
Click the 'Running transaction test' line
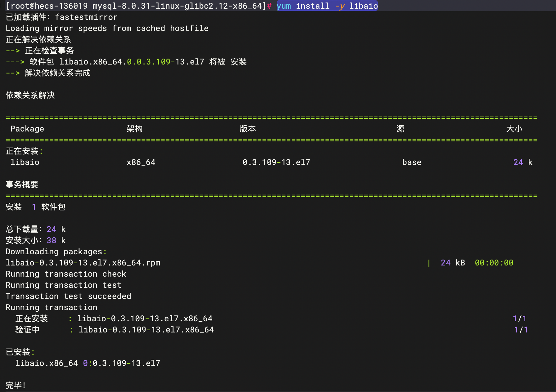pyautogui.click(x=63, y=285)
